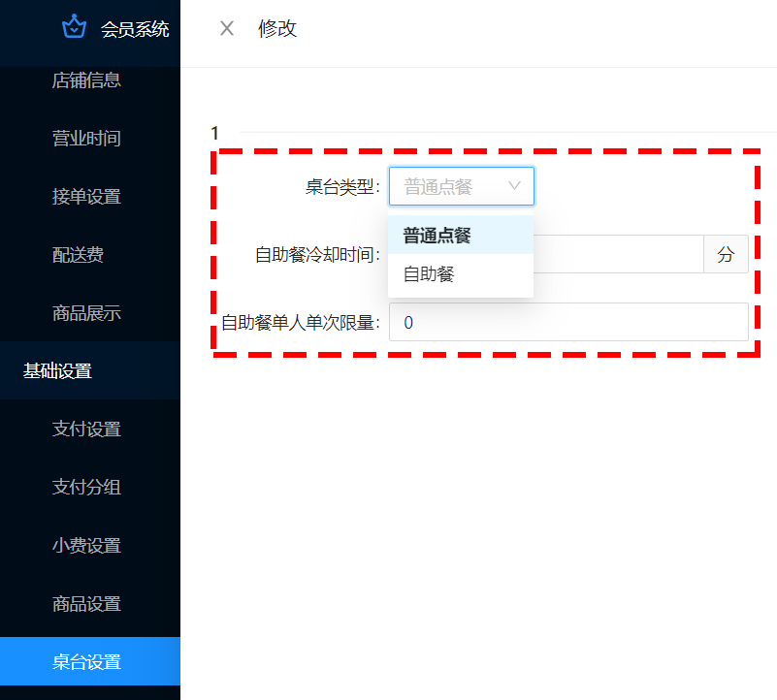Choose 普通点餐 from the dropdown list
Image resolution: width=777 pixels, height=700 pixels.
pos(461,236)
